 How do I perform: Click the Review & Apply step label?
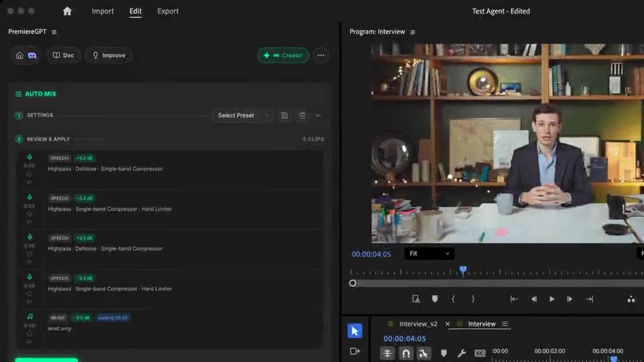point(48,139)
